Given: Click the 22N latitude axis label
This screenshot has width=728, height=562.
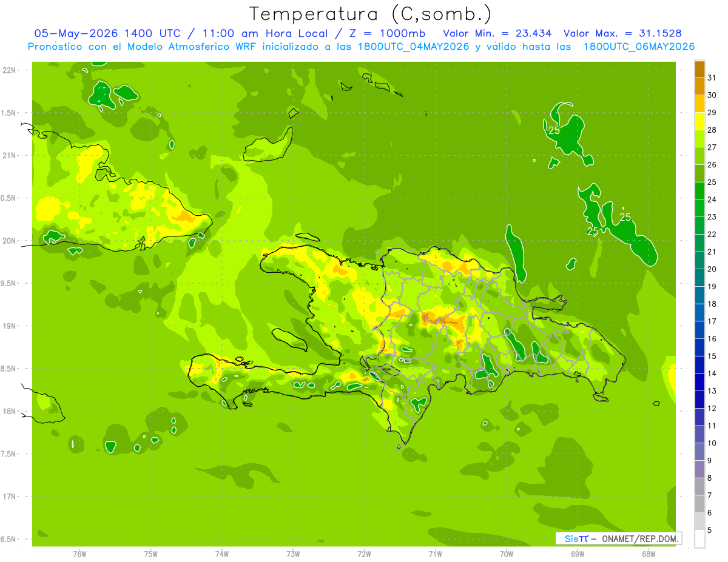Looking at the screenshot, I should (x=10, y=70).
